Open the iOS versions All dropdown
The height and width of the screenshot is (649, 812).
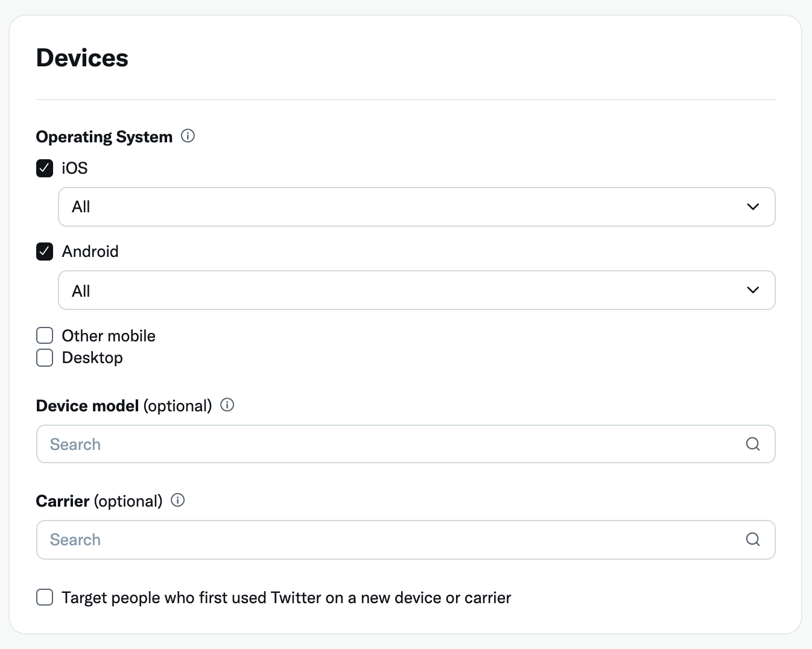point(416,207)
